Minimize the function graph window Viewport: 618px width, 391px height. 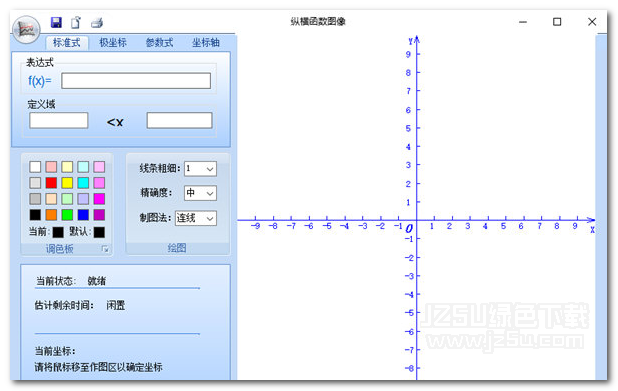pos(523,22)
